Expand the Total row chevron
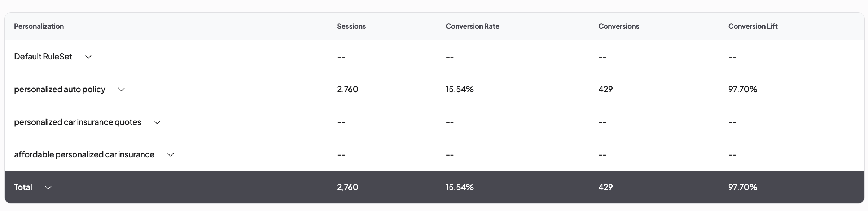The image size is (868, 211). click(x=48, y=188)
